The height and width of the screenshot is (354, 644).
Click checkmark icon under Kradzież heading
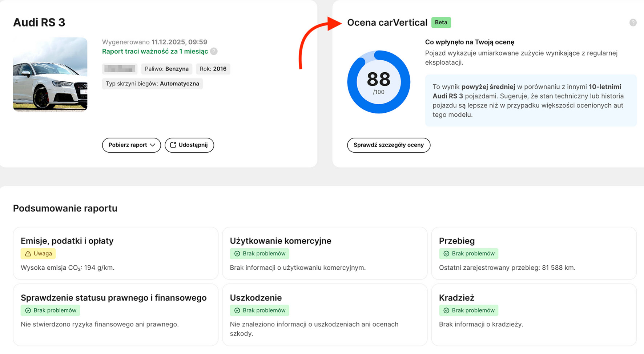[446, 310]
